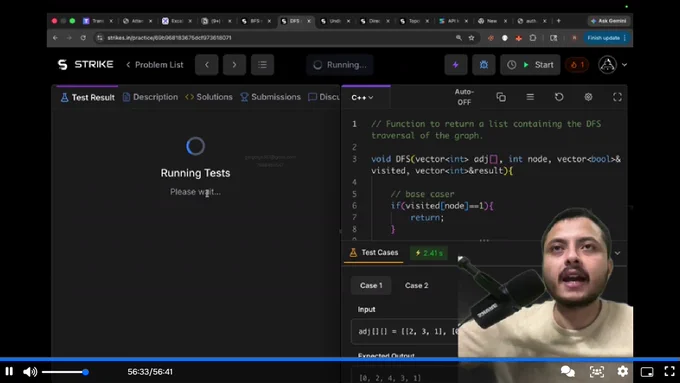The width and height of the screenshot is (680, 383).
Task: Enable picture-in-picture mode icon
Action: pos(647,372)
